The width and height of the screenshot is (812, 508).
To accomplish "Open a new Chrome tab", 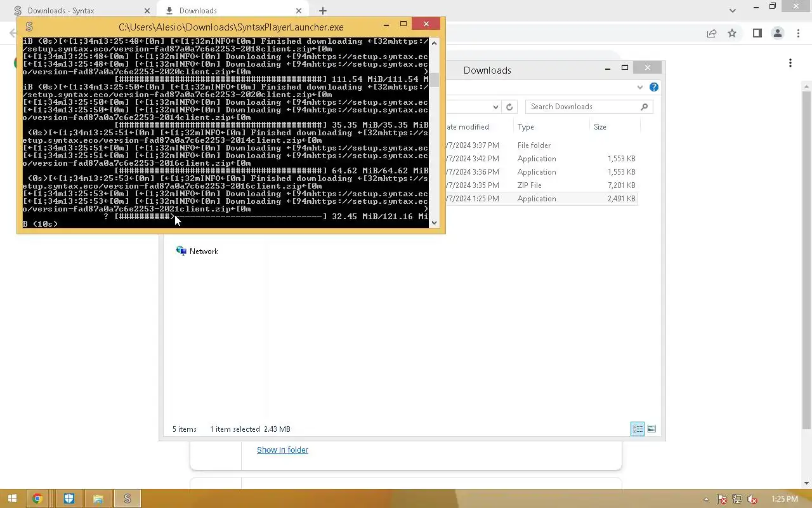I will coord(323,11).
